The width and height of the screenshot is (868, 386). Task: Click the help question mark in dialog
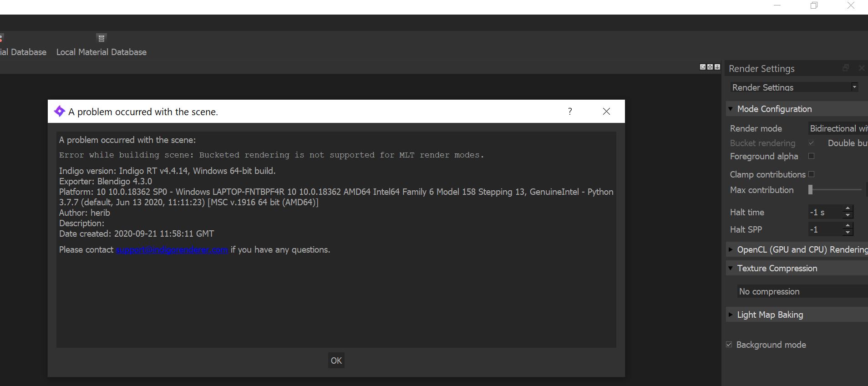(570, 112)
